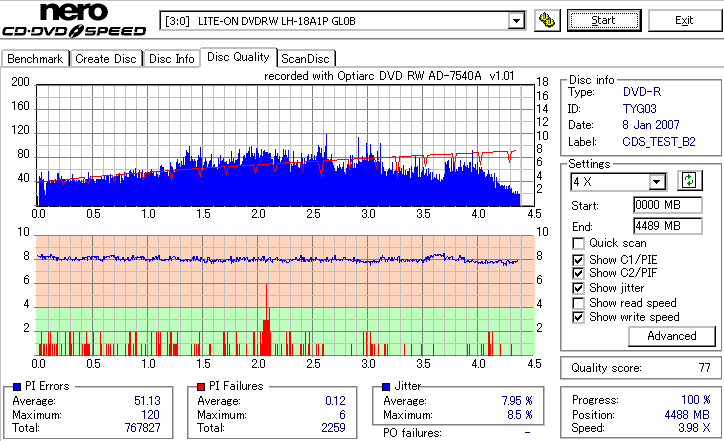
Task: Click the blue PI Errors legend square
Action: point(17,387)
